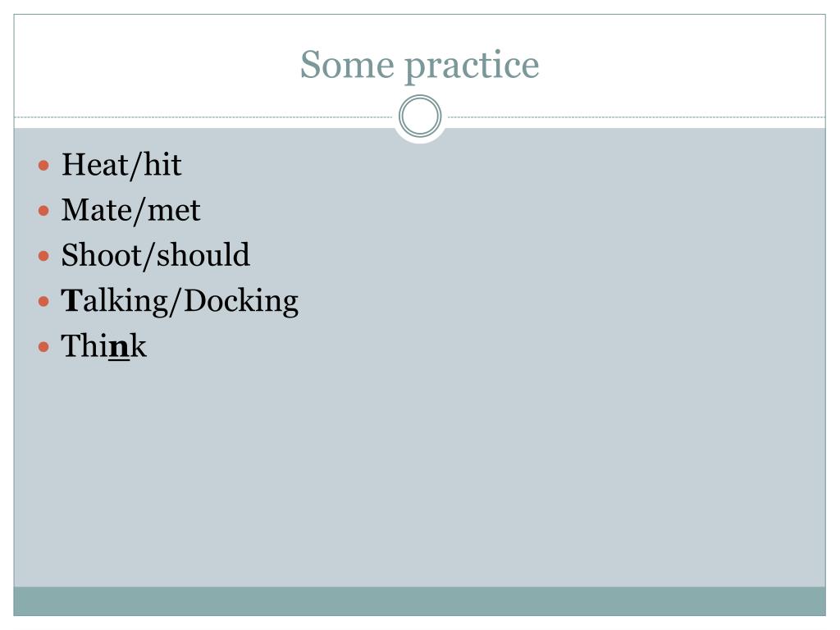Click the word 'Shoot'
The image size is (840, 630).
click(x=101, y=255)
